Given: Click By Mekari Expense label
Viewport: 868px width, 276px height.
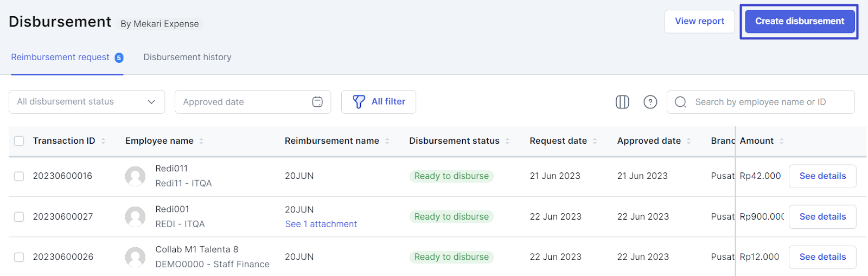Looking at the screenshot, I should [x=159, y=24].
